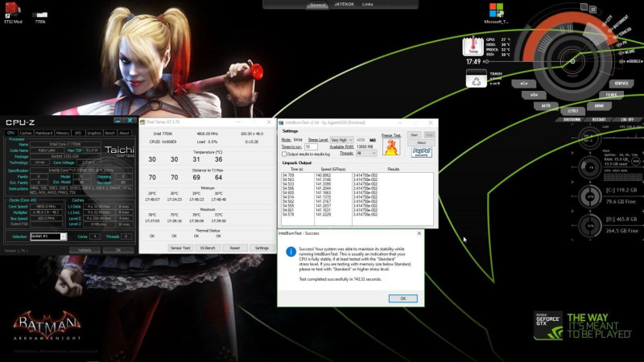
Task: Open the CPU-Z Socket #1 selection dropdown
Action: click(x=48, y=237)
